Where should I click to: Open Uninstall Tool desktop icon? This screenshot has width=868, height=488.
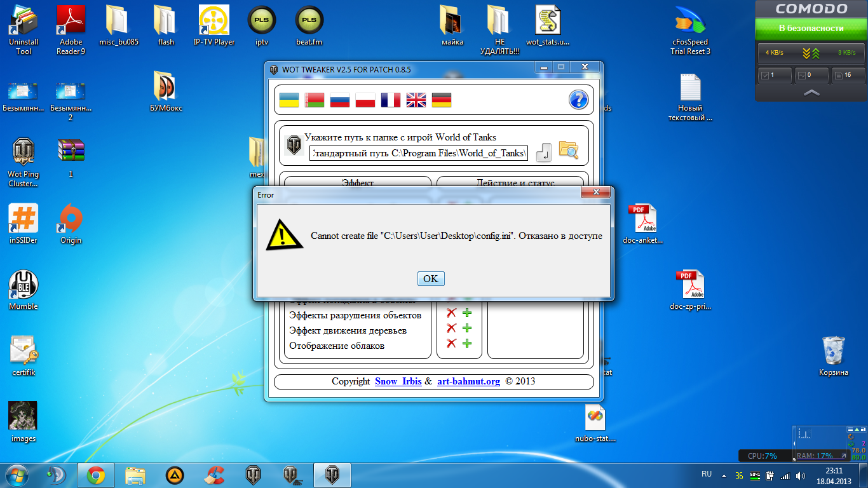[24, 30]
